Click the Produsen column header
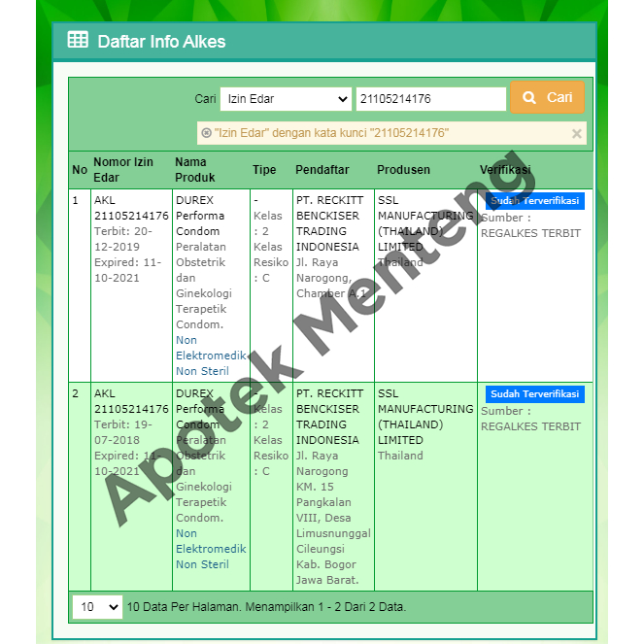This screenshot has width=644, height=644. click(x=403, y=170)
